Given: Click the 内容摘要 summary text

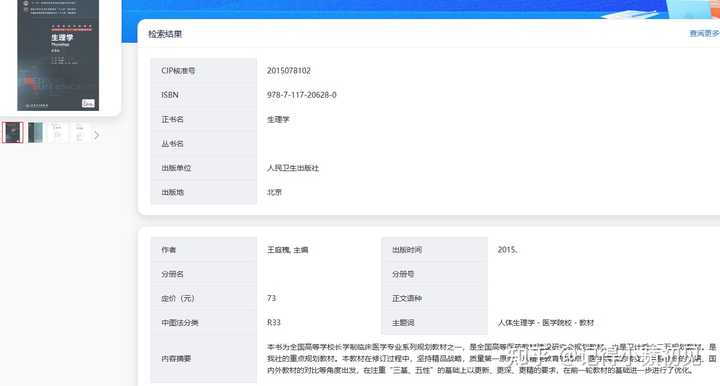Looking at the screenshot, I should pyautogui.click(x=492, y=358).
